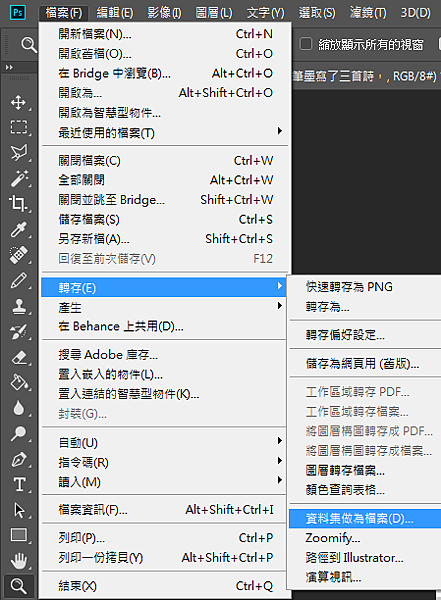Viewport: 441px width, 600px height.
Task: Select the Dodge tool
Action: click(18, 434)
